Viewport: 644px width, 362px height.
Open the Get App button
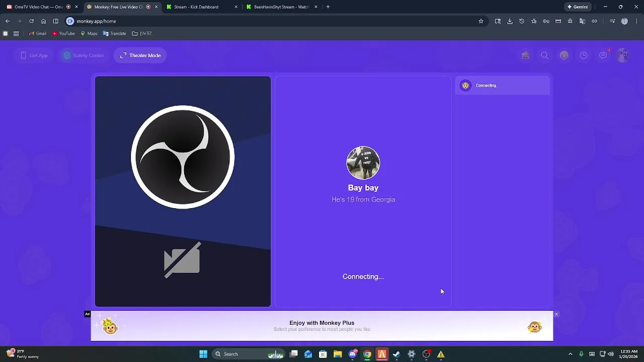point(34,55)
